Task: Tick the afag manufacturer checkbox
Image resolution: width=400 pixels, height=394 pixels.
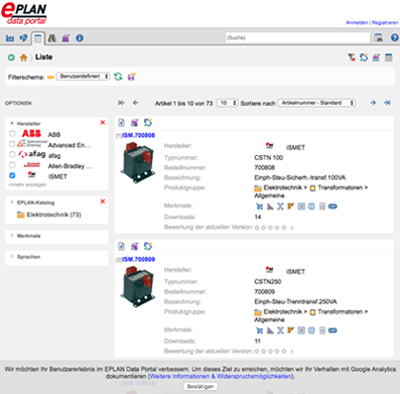Action: [x=12, y=154]
